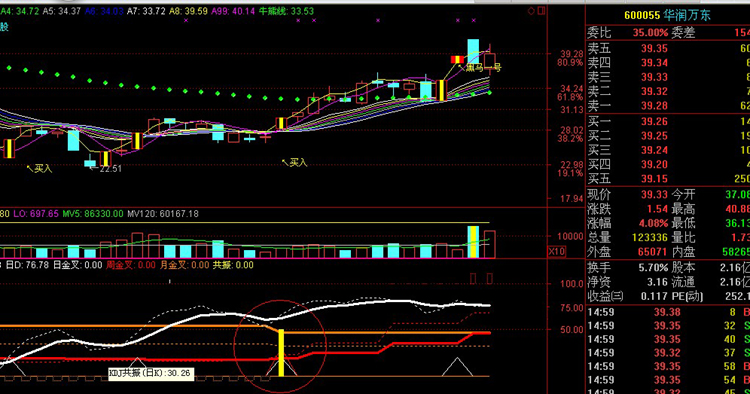This screenshot has height=394, width=750.
Task: Click the tall cyan volume bar with yellow stripe
Action: tap(473, 242)
